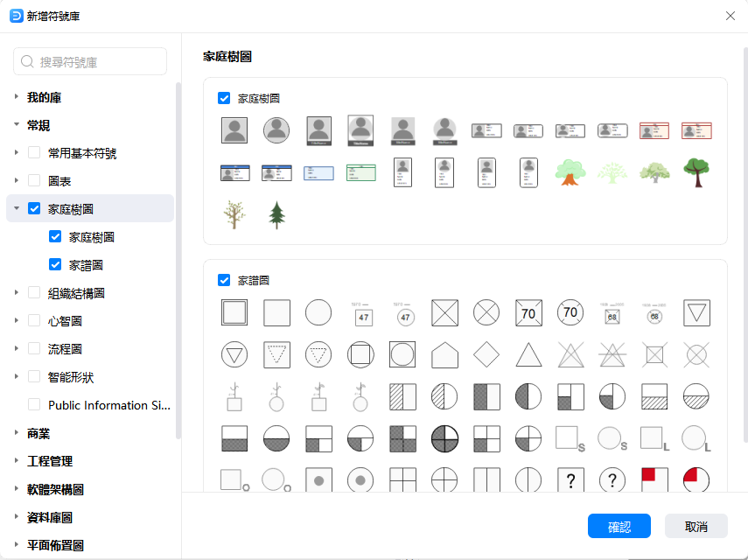Screen dimensions: 748x560
Task: Click the 取消 button
Action: tap(696, 526)
